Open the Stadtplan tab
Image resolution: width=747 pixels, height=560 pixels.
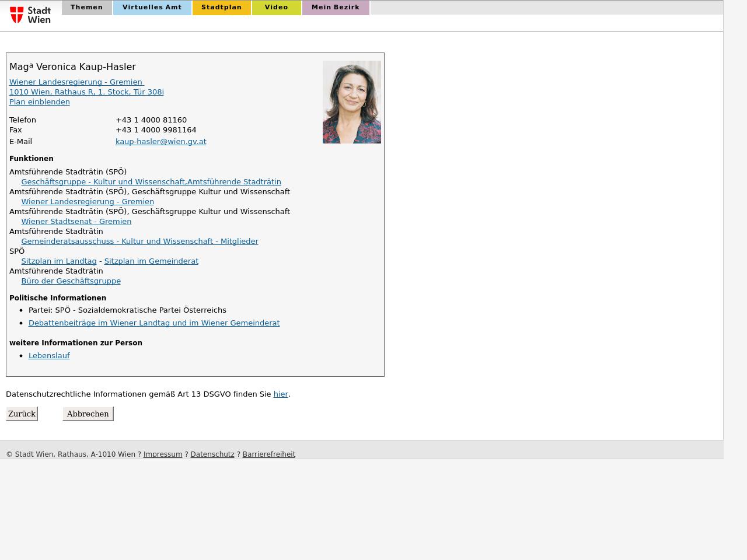tap(221, 8)
